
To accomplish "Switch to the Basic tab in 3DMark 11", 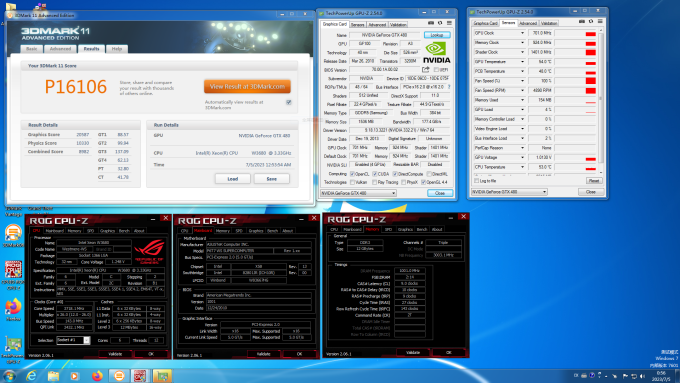I will (32, 49).
